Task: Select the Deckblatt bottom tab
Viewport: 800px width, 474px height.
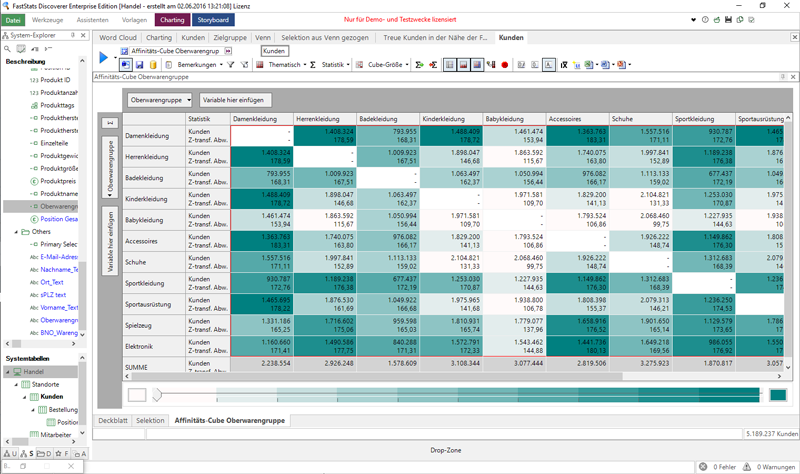Action: (x=112, y=421)
